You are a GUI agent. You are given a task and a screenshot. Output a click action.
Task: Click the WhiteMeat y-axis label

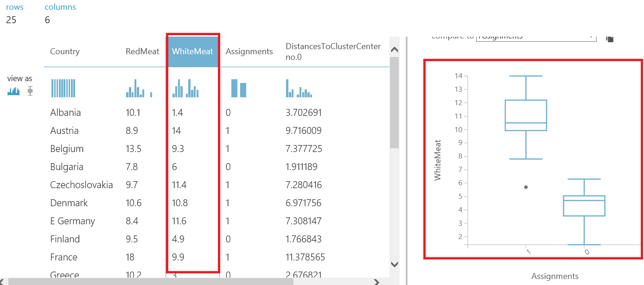pyautogui.click(x=437, y=160)
